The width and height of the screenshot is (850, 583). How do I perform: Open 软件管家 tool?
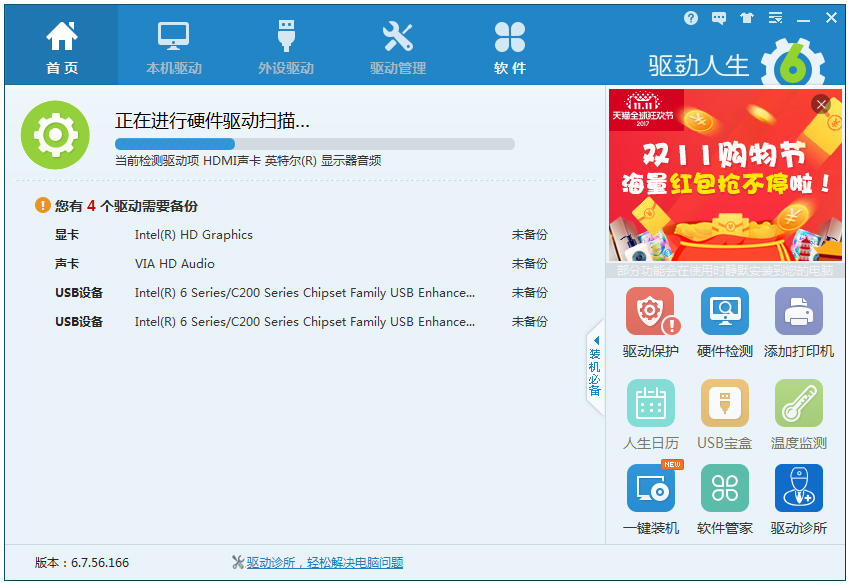[x=725, y=499]
